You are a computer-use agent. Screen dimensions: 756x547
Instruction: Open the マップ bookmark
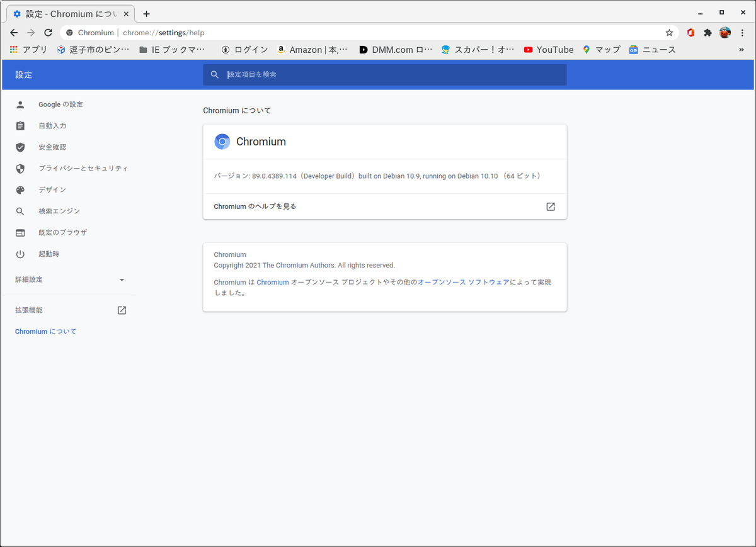click(601, 50)
